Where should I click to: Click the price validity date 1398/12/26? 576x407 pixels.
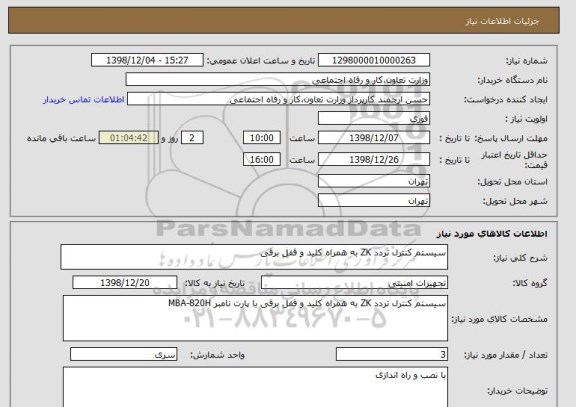[x=374, y=159]
